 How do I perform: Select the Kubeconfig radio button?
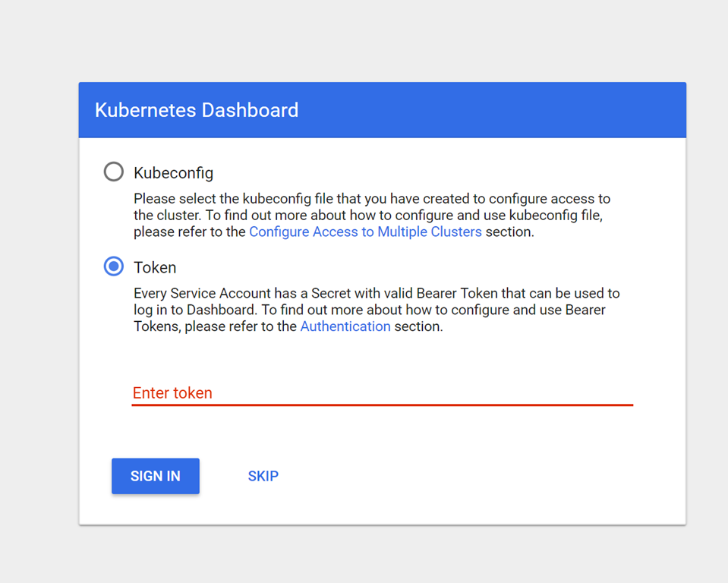(x=114, y=172)
